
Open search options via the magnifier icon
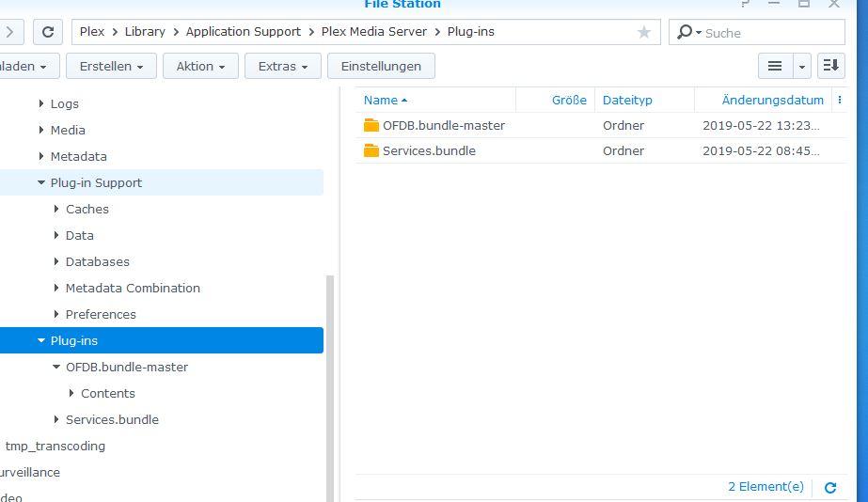tap(688, 32)
